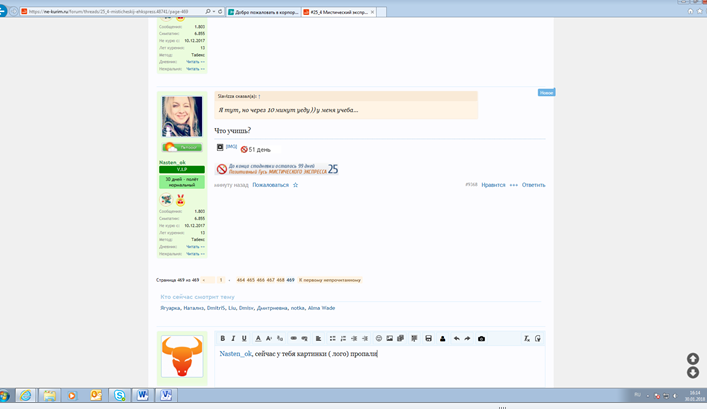Go to page 464 in pagination

241,280
